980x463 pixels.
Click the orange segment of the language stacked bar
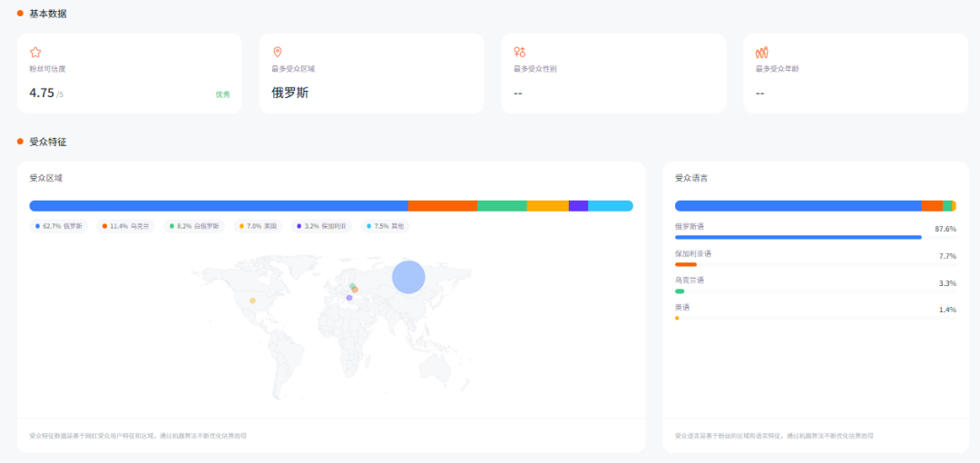(932, 206)
